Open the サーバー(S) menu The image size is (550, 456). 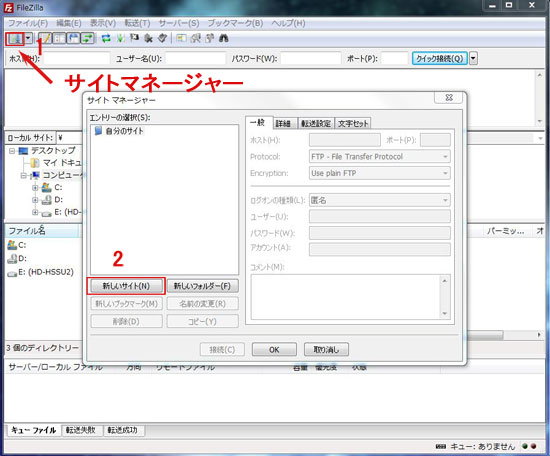click(179, 23)
